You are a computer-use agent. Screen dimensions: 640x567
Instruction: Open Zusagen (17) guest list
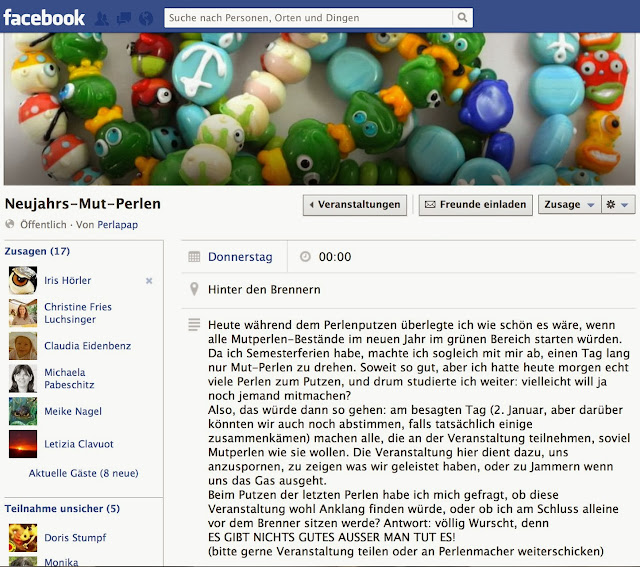click(37, 251)
